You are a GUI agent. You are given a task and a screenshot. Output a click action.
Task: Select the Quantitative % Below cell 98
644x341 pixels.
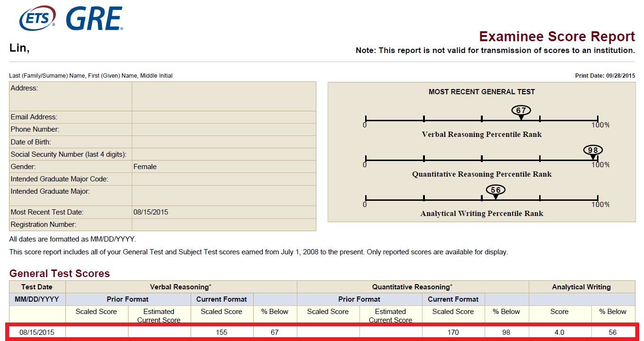[506, 332]
